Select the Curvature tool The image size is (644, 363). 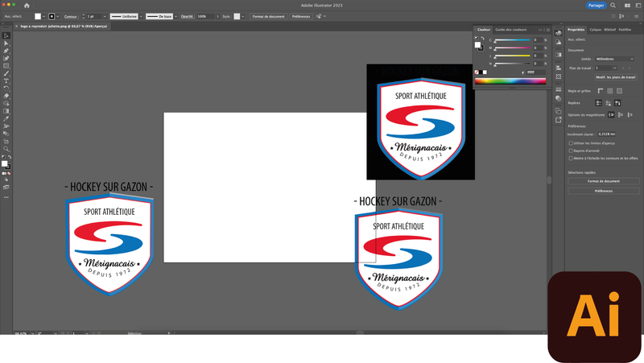click(6, 58)
